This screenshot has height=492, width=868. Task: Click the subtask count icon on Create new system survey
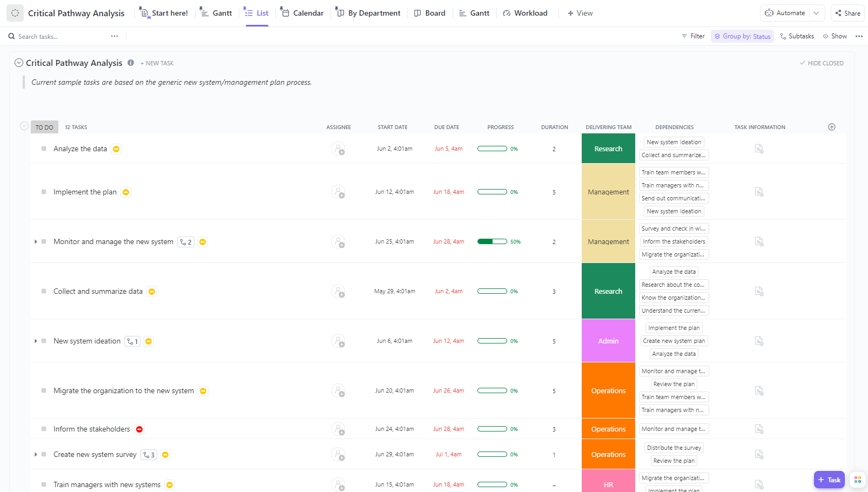(149, 455)
